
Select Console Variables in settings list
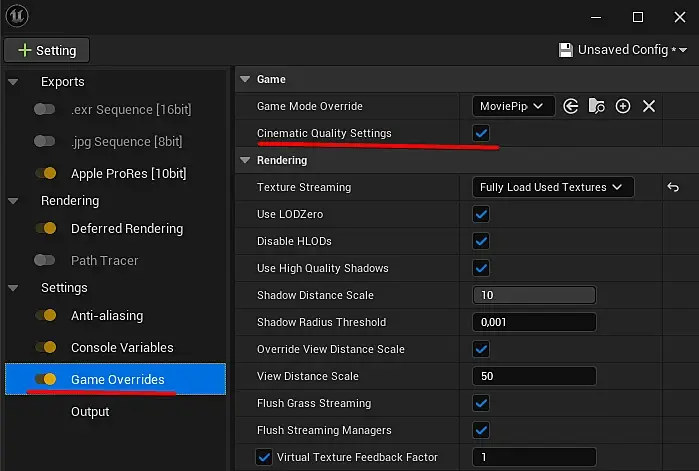[122, 348]
